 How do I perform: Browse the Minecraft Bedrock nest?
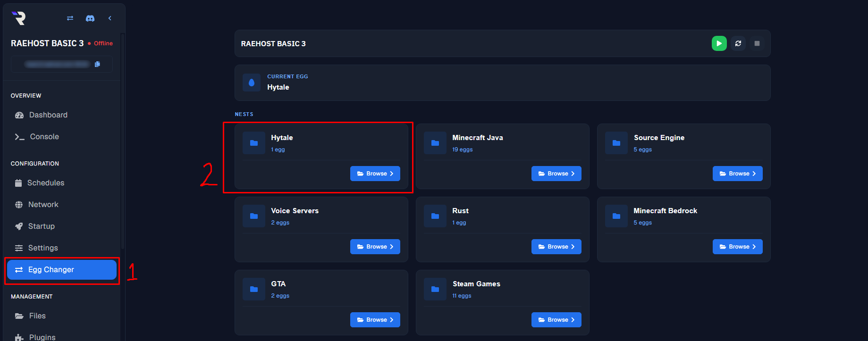(738, 247)
